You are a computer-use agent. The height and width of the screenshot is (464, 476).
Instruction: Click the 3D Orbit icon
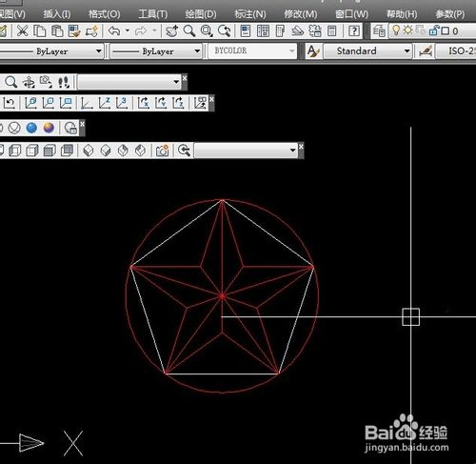click(x=29, y=82)
